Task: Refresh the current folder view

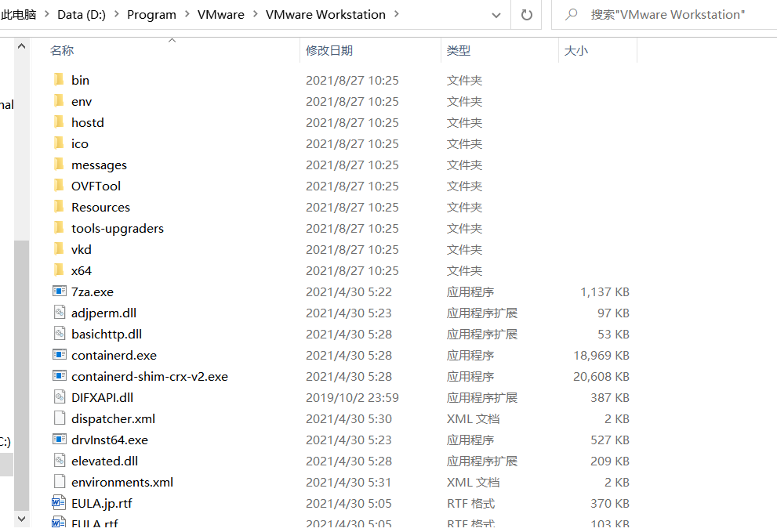Action: coord(526,15)
